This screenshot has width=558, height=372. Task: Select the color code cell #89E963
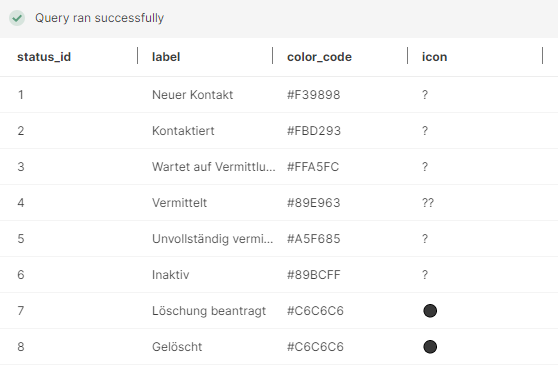(x=314, y=203)
